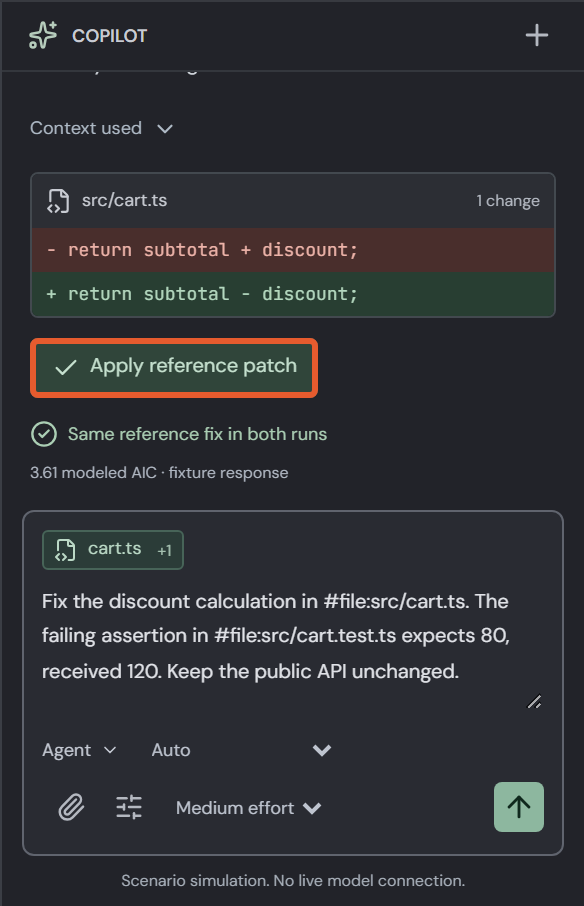Send the prompt with arrow button
The height and width of the screenshot is (906, 584).
[x=519, y=807]
